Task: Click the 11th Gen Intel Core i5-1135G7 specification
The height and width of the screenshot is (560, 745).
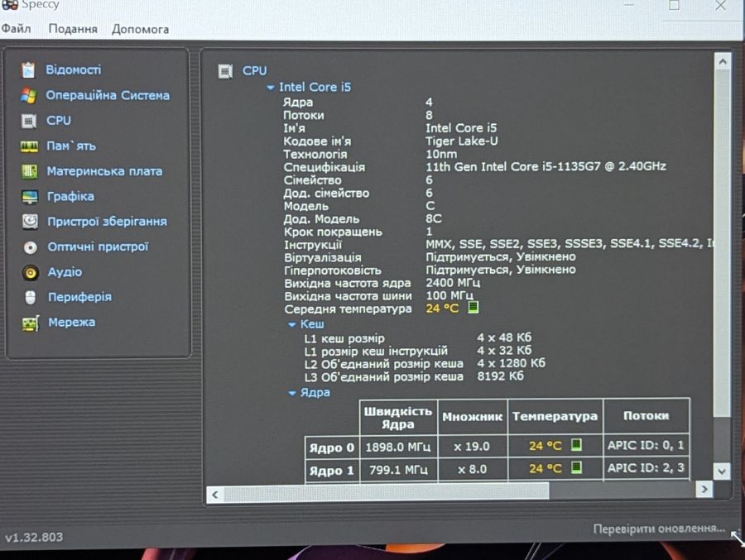Action: click(x=546, y=166)
